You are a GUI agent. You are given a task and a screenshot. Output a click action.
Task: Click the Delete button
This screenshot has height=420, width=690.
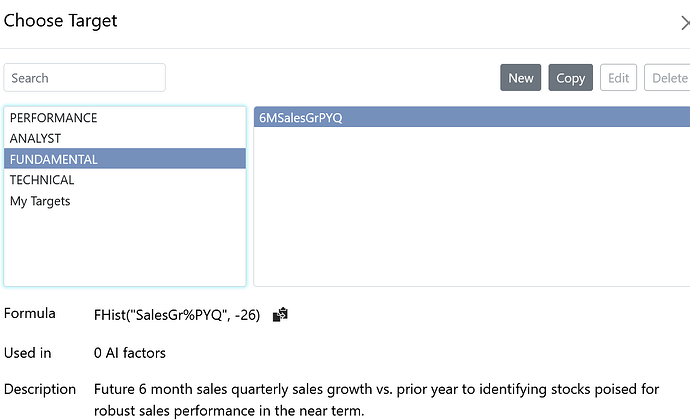coord(668,78)
